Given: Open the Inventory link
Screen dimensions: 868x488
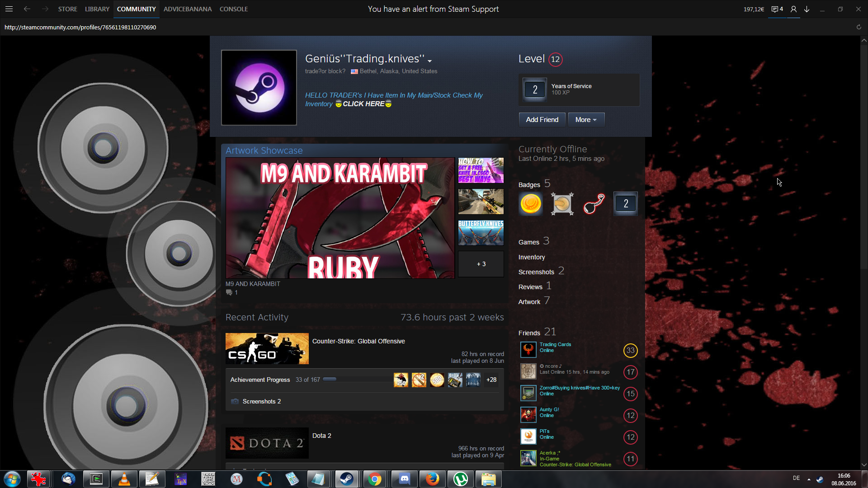Looking at the screenshot, I should coord(532,257).
